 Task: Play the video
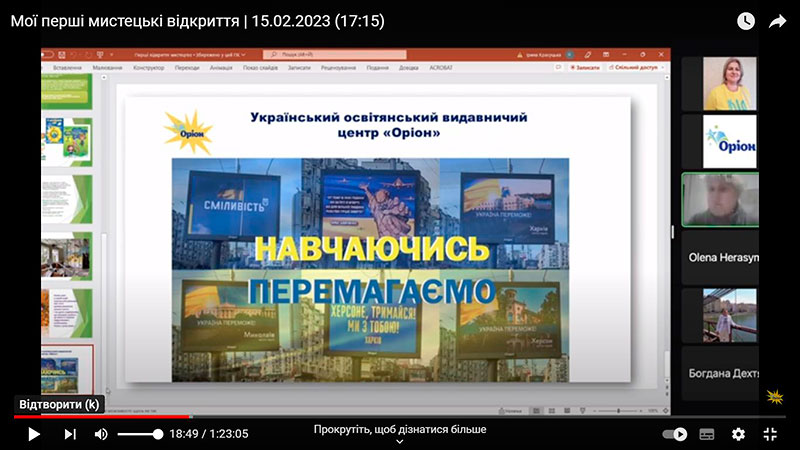point(34,434)
